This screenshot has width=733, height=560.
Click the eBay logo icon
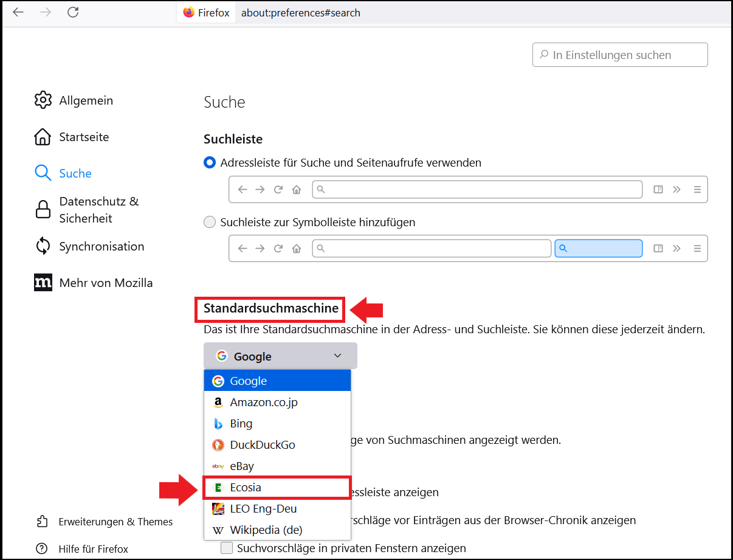pyautogui.click(x=218, y=466)
